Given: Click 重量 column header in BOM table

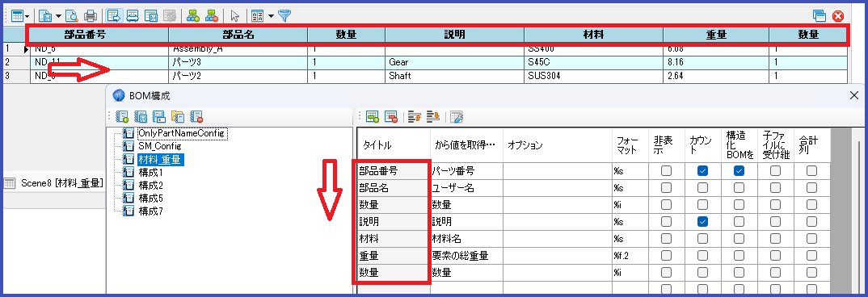Looking at the screenshot, I should 716,34.
